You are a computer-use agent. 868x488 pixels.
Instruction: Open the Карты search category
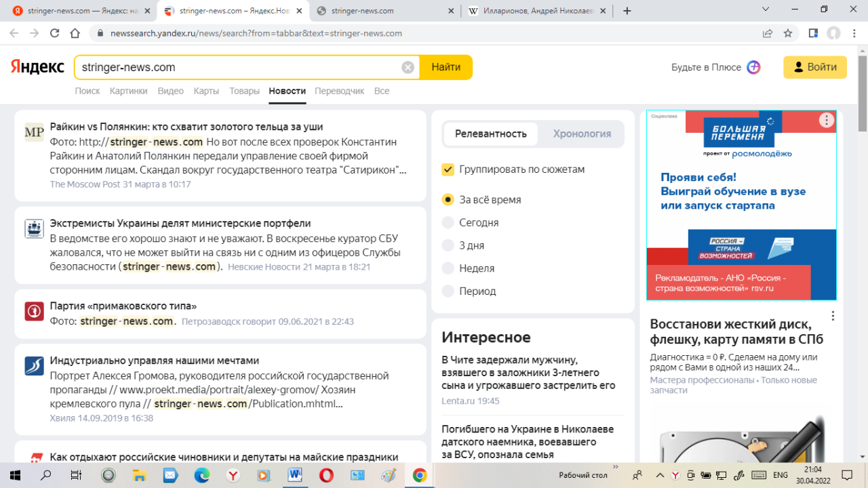206,91
